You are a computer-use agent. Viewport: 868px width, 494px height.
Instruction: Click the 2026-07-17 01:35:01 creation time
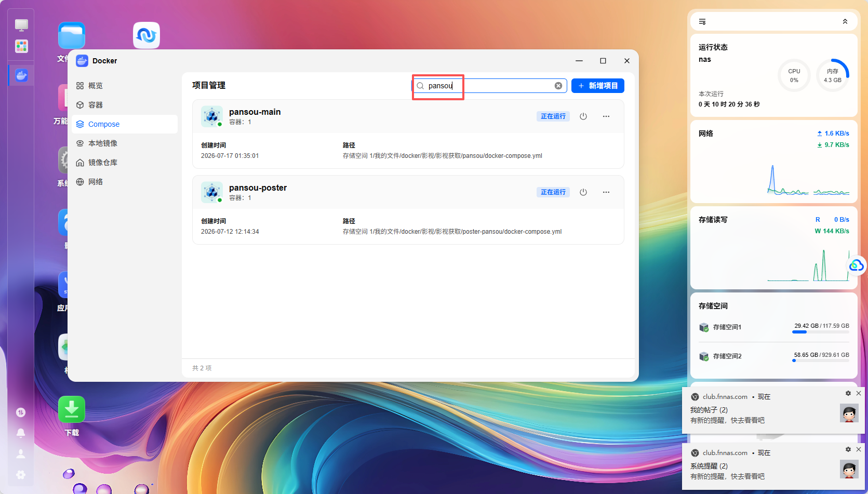pyautogui.click(x=230, y=156)
